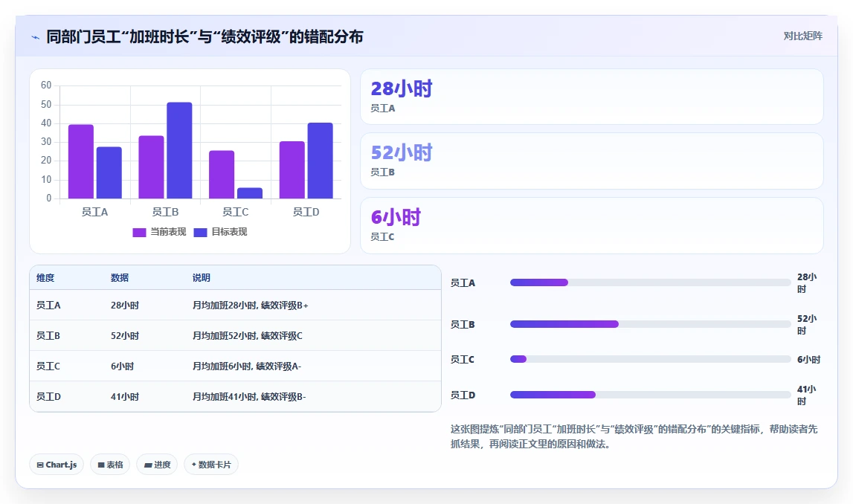
Task: Select the 员工D cell in the table
Action: (x=48, y=397)
